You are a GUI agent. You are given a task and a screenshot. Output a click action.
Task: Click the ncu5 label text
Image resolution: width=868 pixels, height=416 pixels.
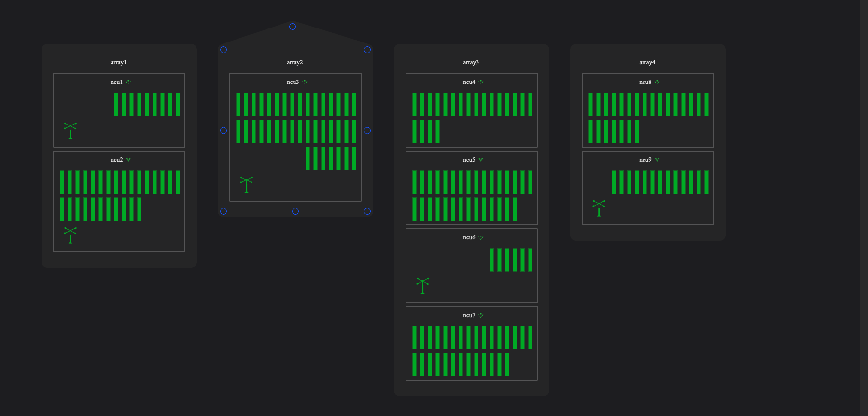[469, 160]
